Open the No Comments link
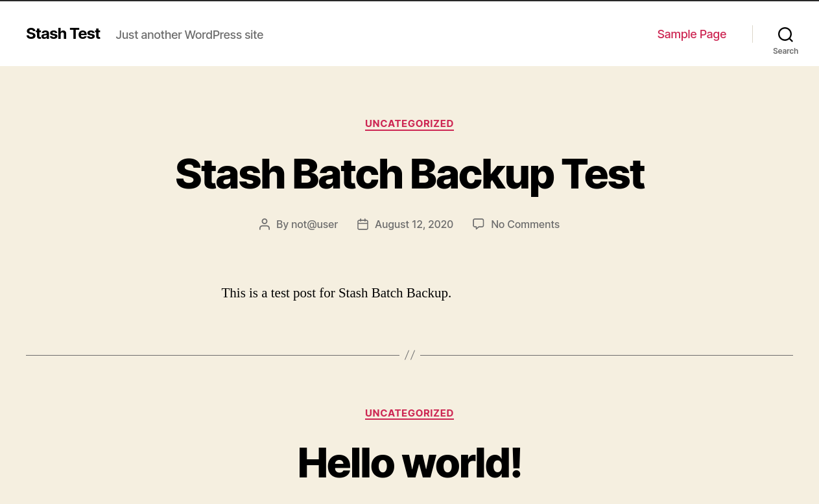This screenshot has width=819, height=504. pos(525,224)
